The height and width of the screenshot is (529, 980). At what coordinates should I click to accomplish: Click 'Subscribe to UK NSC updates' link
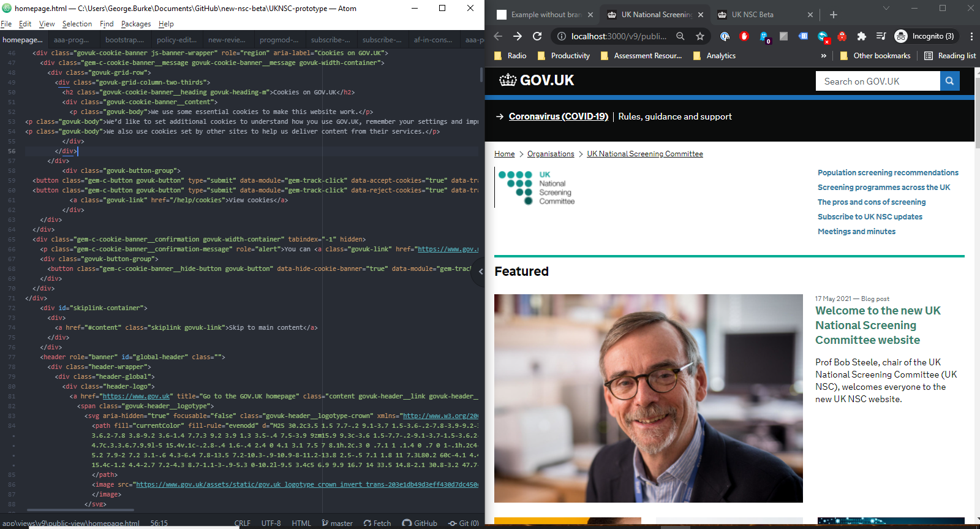870,217
